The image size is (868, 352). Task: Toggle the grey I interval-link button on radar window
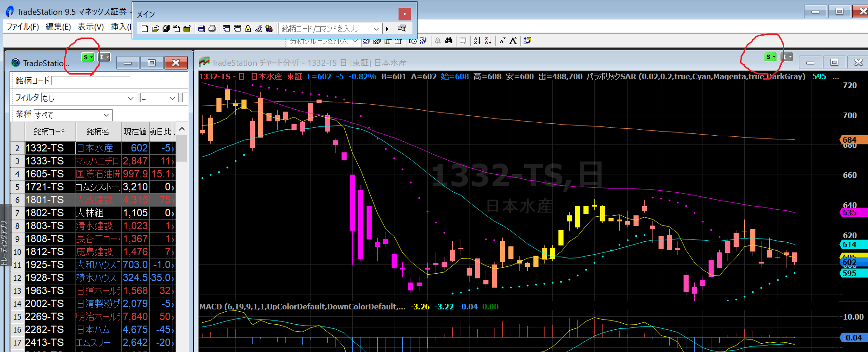point(104,57)
